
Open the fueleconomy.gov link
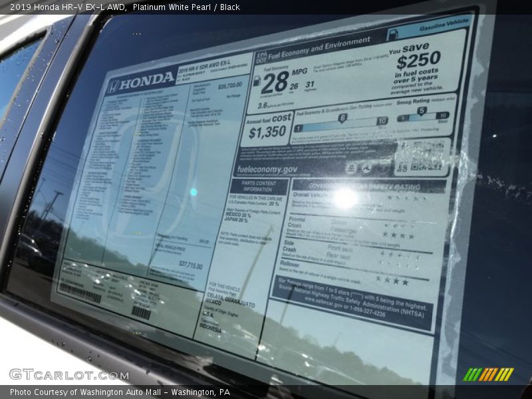click(267, 170)
